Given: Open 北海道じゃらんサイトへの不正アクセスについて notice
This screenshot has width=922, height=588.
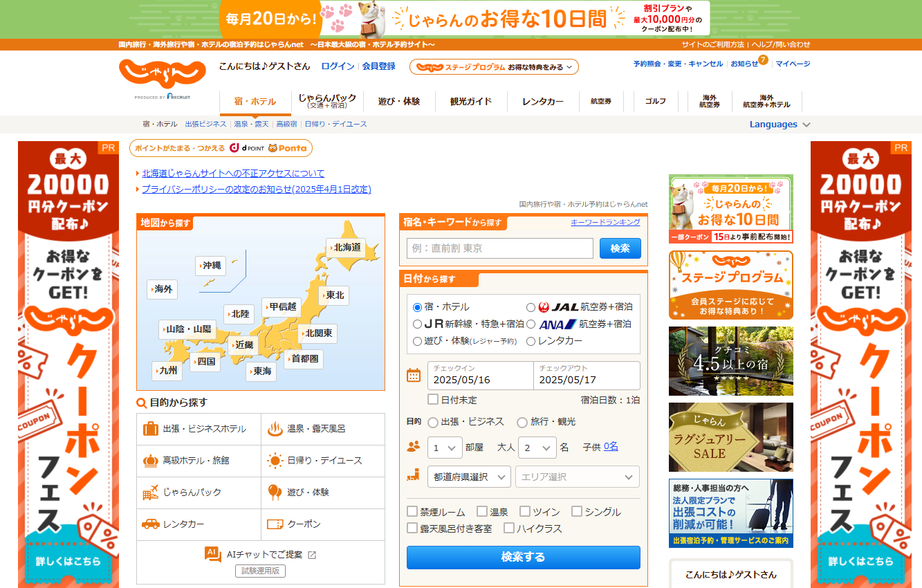Looking at the screenshot, I should [233, 173].
